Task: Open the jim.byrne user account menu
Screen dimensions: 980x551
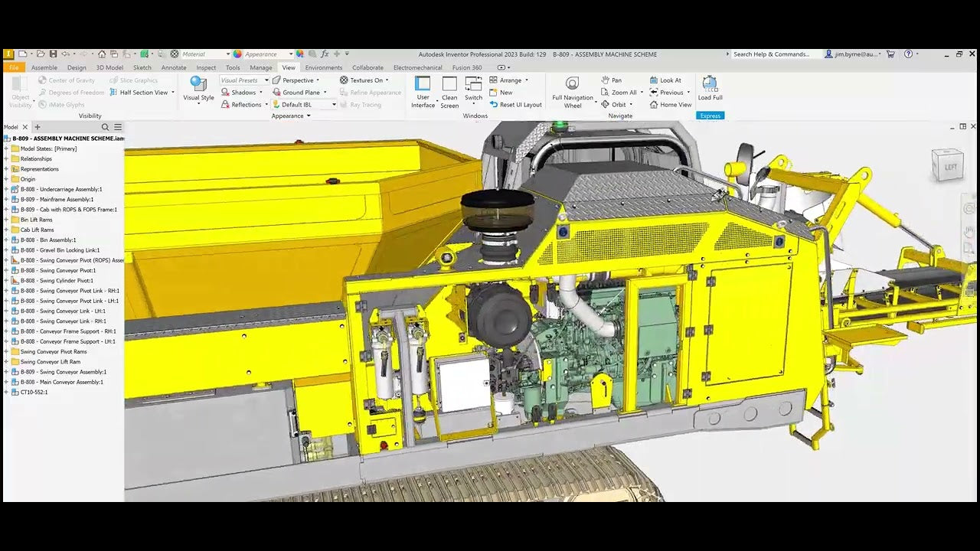Action: click(x=853, y=54)
